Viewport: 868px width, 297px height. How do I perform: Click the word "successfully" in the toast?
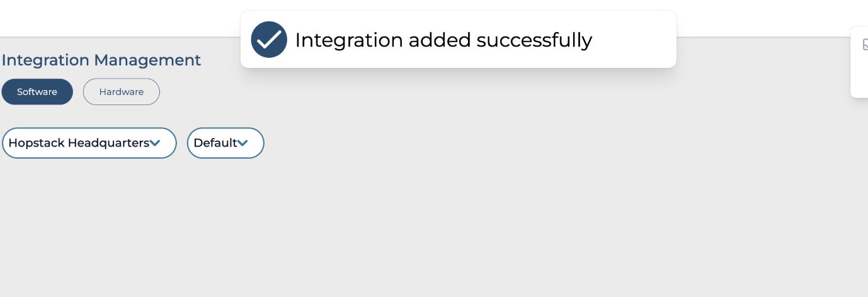point(534,40)
